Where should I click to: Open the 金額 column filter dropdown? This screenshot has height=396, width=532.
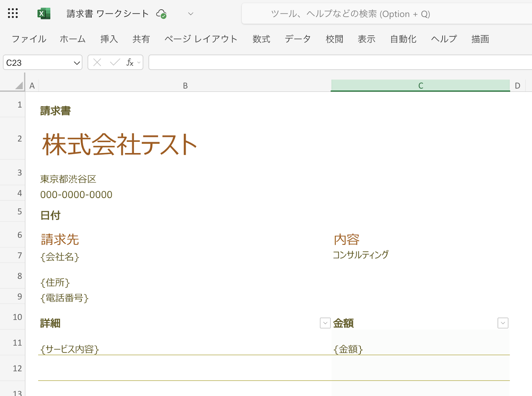coord(503,323)
